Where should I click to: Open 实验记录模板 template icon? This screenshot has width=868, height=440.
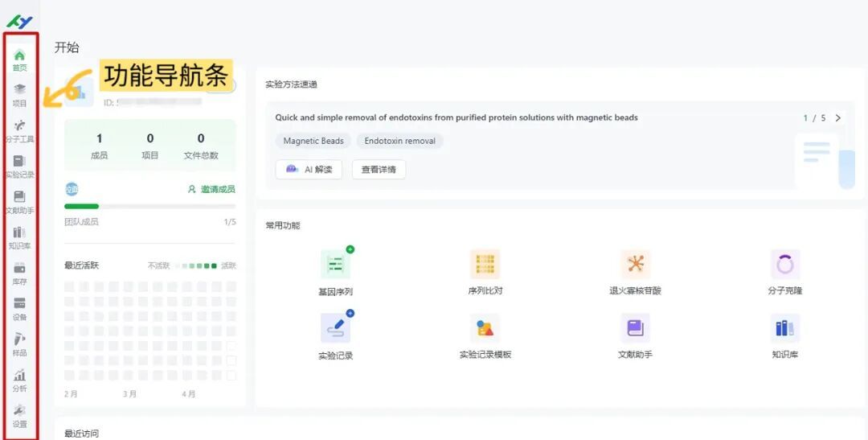click(x=485, y=328)
